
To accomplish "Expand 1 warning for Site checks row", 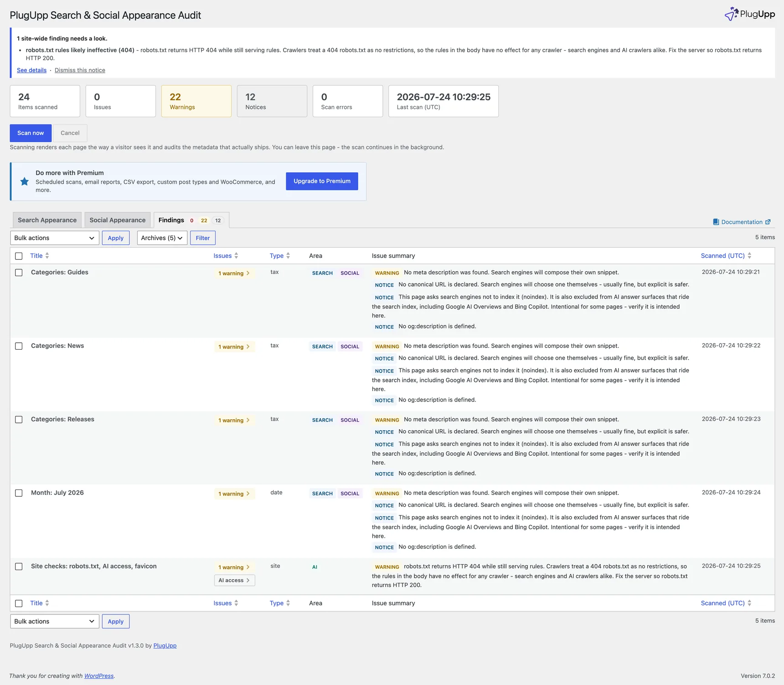I will click(234, 567).
